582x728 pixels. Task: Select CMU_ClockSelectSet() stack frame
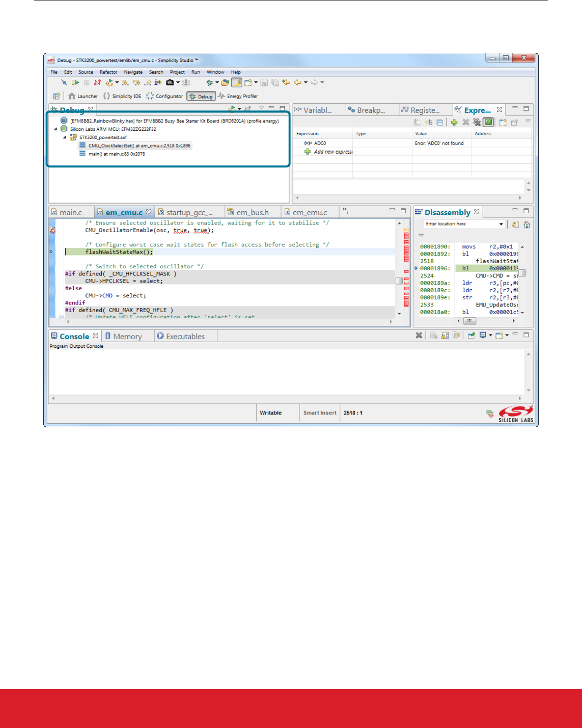tap(135, 146)
